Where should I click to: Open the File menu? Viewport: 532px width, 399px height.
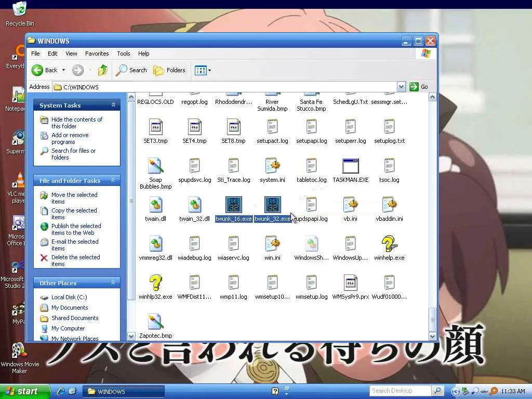[x=35, y=54]
